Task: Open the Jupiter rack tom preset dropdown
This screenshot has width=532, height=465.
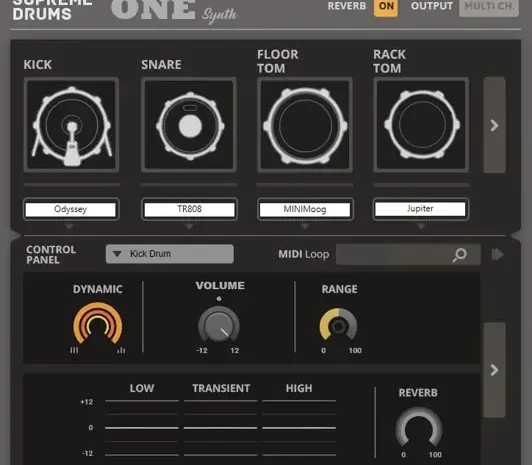Action: tap(421, 209)
